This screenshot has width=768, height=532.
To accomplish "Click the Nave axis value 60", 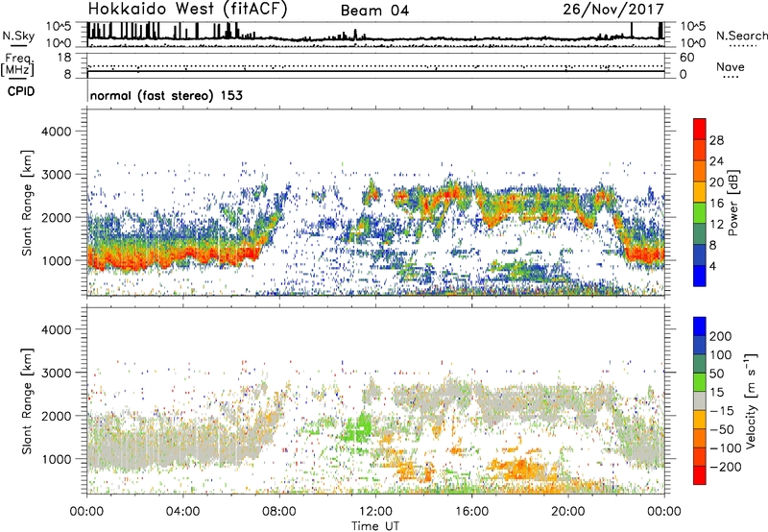I will (686, 58).
